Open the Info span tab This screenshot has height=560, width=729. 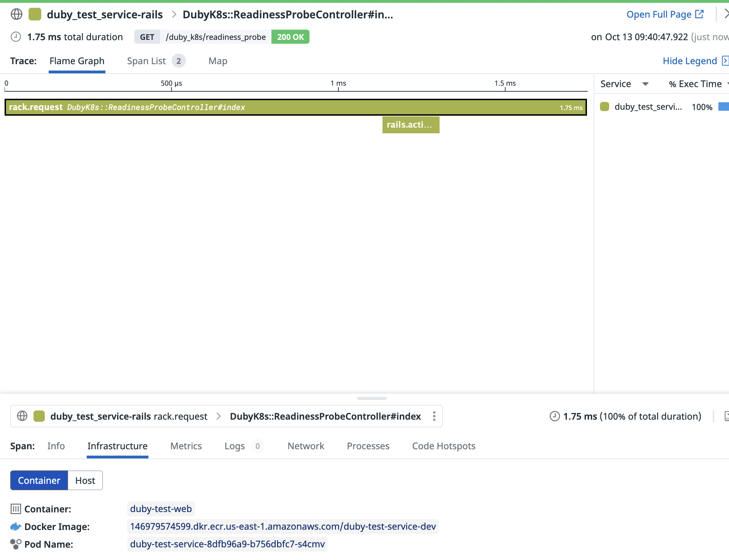56,446
